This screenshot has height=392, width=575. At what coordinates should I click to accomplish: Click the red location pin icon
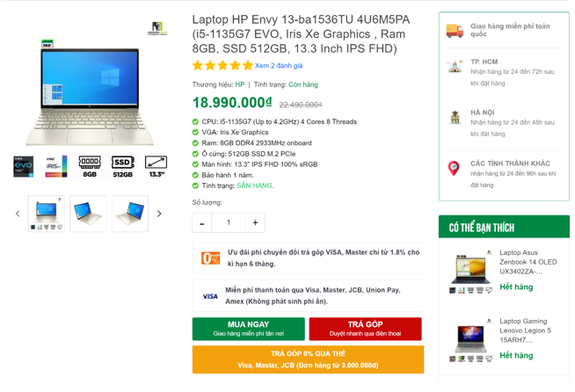(x=454, y=168)
